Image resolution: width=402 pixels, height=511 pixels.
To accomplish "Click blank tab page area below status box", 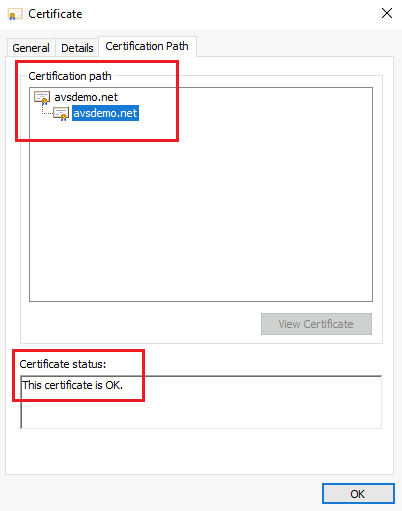I will click(200, 452).
